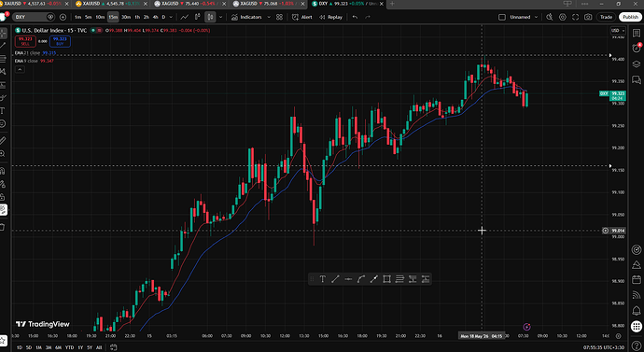Image resolution: width=644 pixels, height=352 pixels.
Task: Toggle the symbol status indicators next to TVC
Action: [x=96, y=31]
